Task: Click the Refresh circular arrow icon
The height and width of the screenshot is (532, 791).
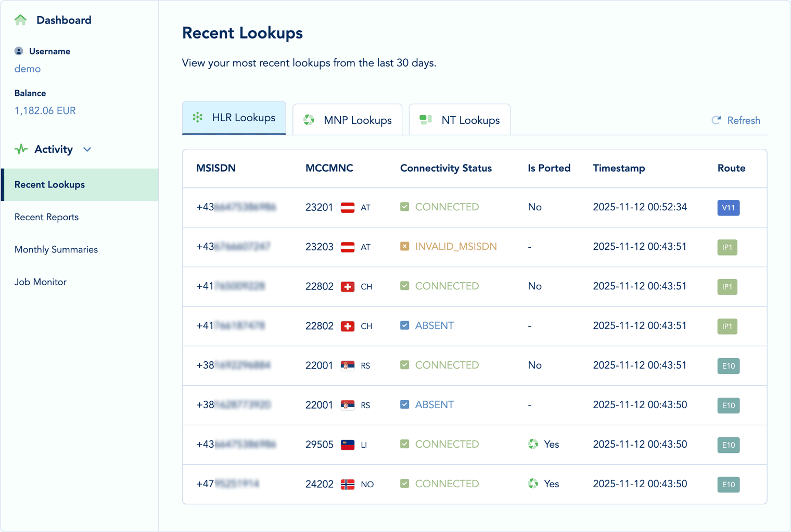Action: point(717,120)
